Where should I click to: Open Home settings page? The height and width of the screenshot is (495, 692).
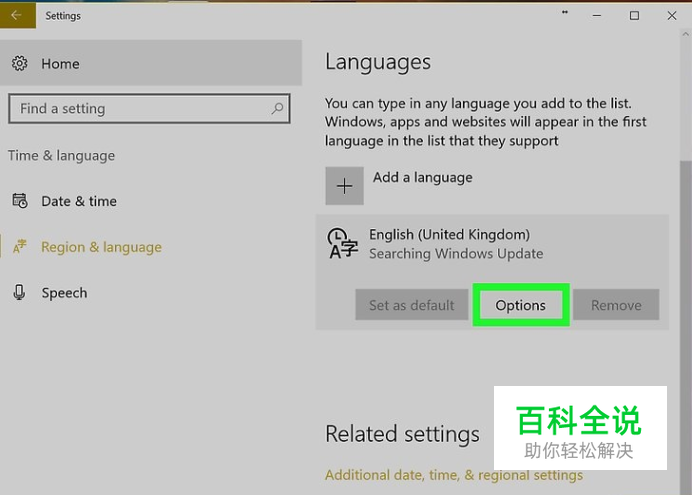[x=151, y=63]
